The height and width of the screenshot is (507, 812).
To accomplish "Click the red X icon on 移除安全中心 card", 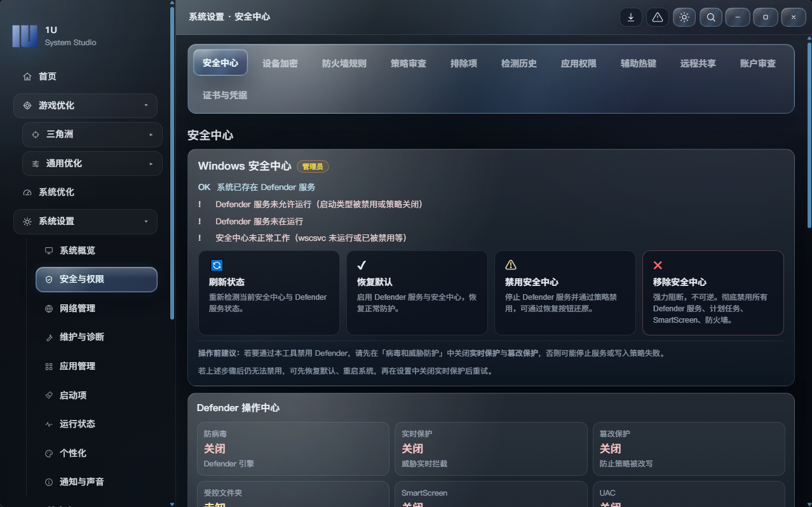I will 658,265.
